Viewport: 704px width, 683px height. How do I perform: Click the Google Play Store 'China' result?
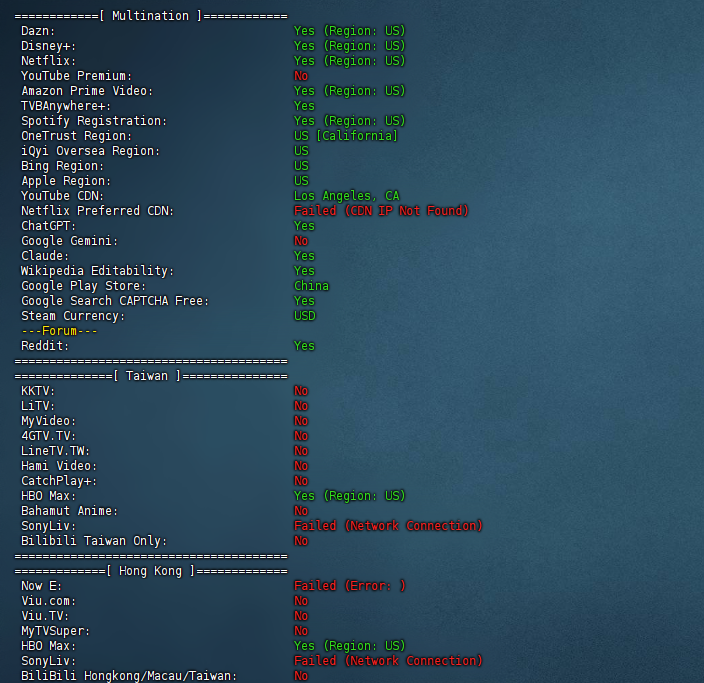click(x=311, y=286)
